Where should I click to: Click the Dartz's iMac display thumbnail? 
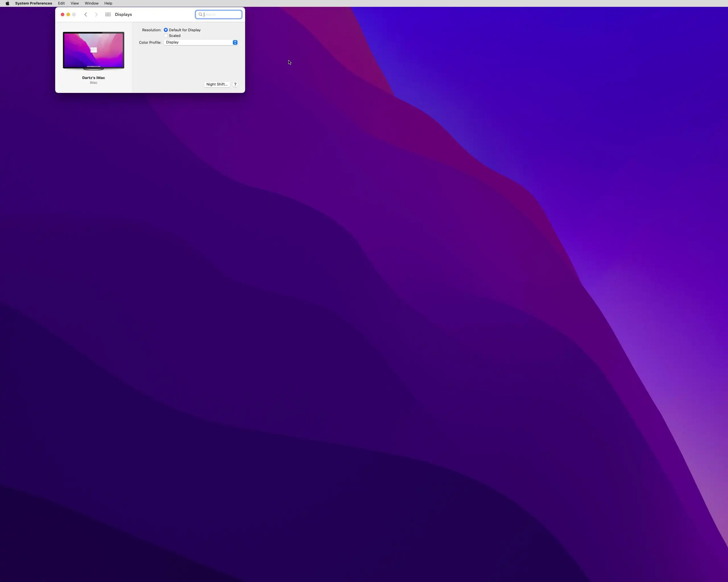(94, 51)
